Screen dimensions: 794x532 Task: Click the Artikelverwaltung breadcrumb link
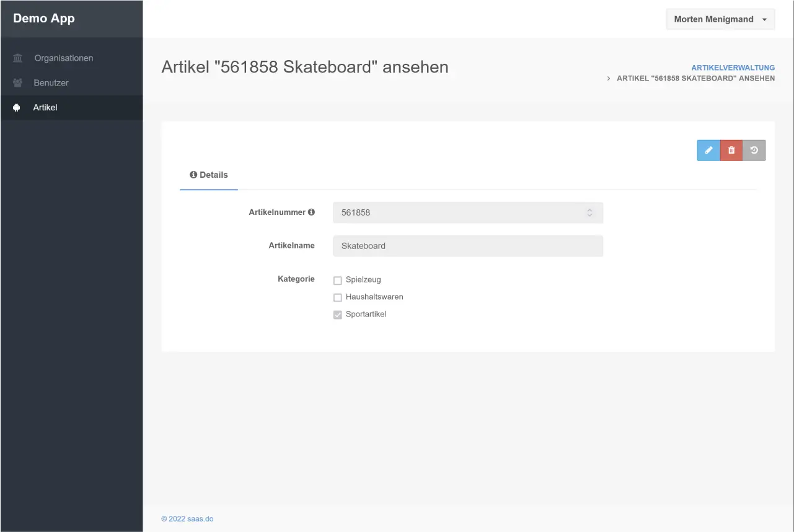[x=733, y=68]
